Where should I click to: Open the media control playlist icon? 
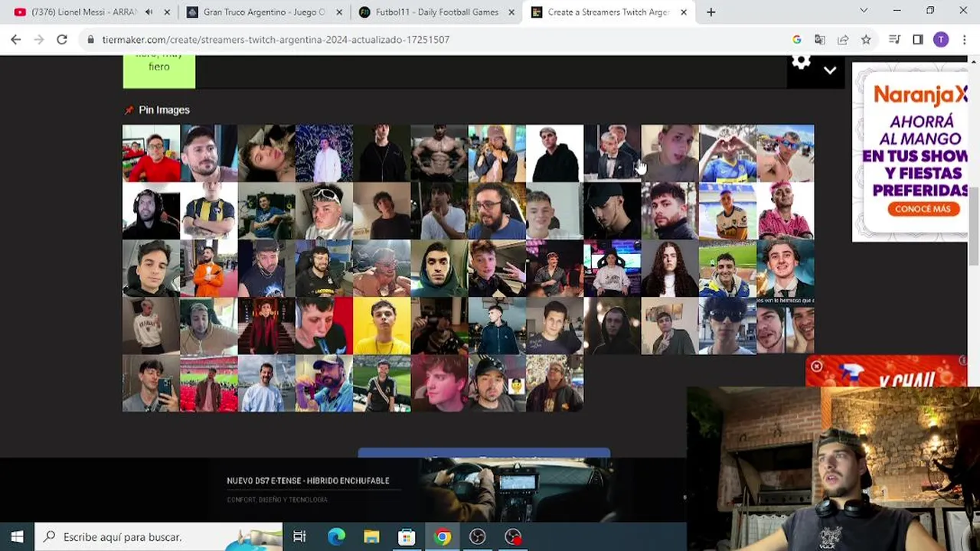(894, 40)
